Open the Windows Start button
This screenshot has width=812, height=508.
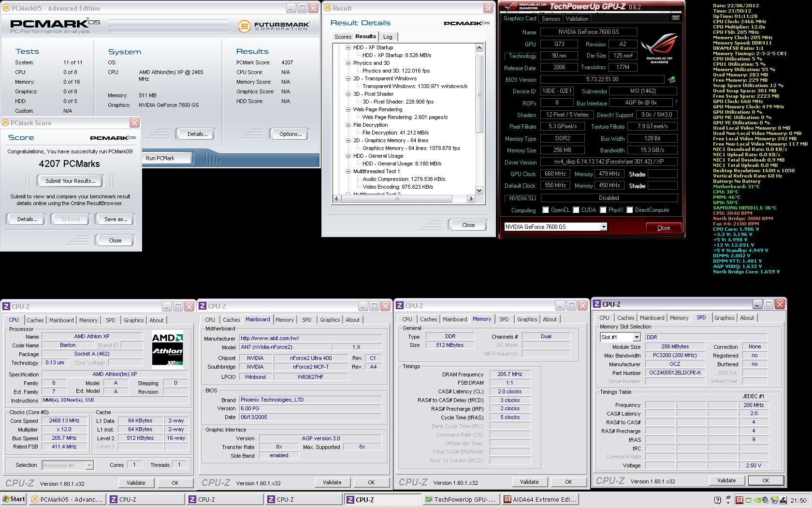coord(14,499)
